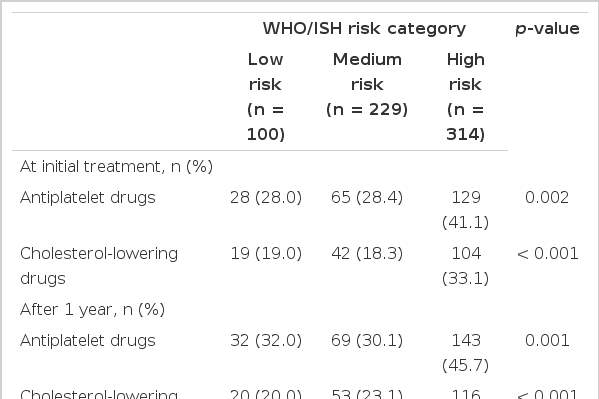Click the value 42 (18.3)
599x399 pixels.
(367, 253)
